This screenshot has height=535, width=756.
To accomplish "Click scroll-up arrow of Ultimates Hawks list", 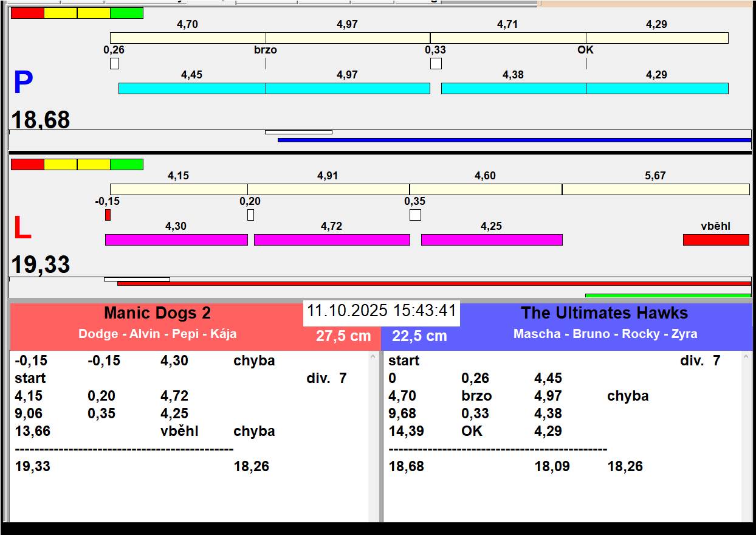I will click(747, 357).
